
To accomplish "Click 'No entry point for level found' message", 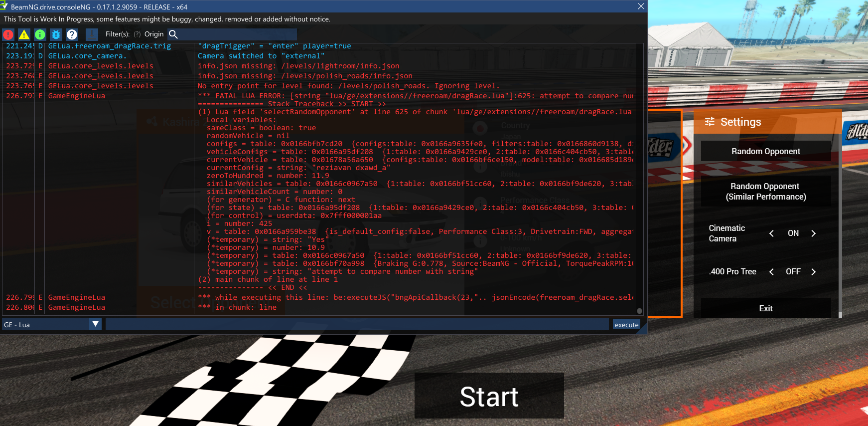I will (x=348, y=86).
